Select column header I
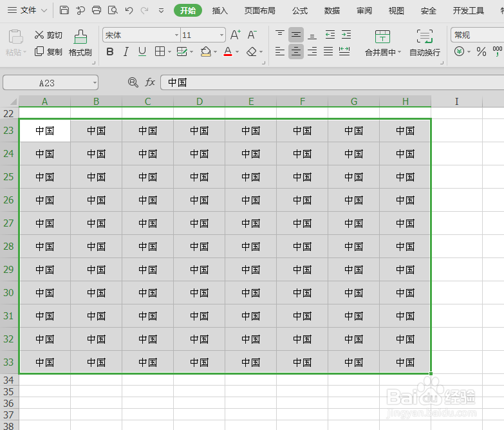The height and width of the screenshot is (430, 504). [x=456, y=101]
